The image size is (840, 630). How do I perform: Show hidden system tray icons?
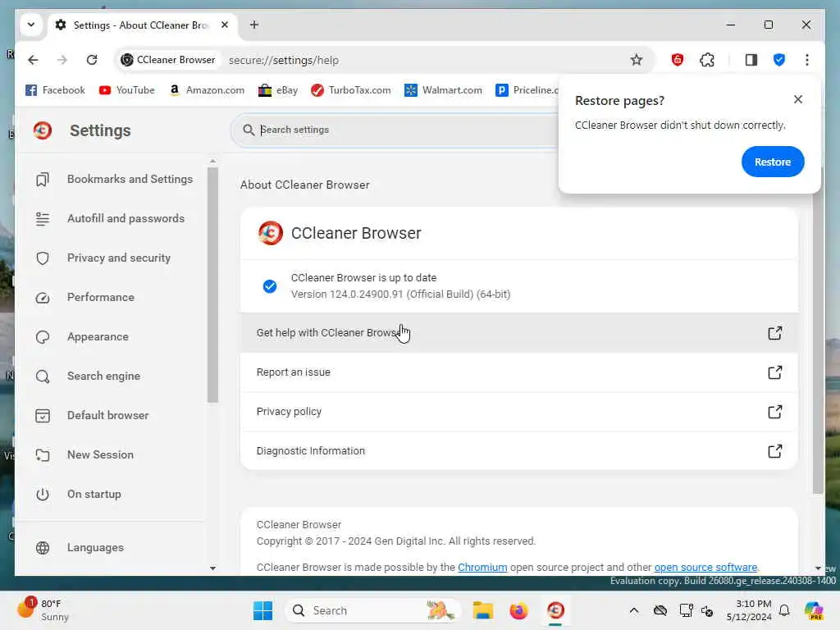coord(634,610)
